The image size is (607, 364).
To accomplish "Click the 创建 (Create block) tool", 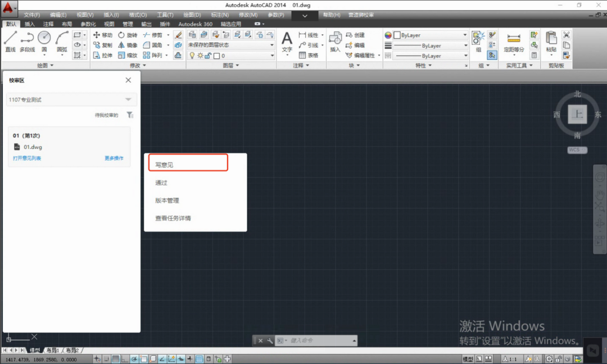I will tap(355, 35).
